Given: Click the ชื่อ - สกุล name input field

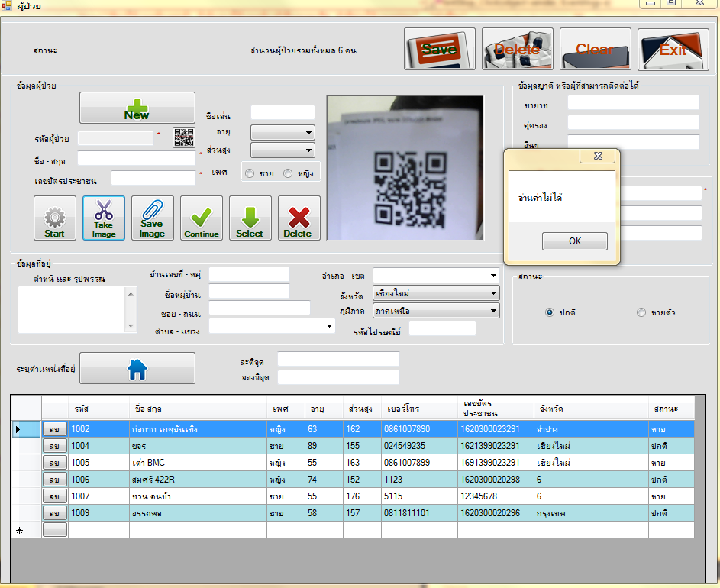Looking at the screenshot, I should pyautogui.click(x=137, y=158).
